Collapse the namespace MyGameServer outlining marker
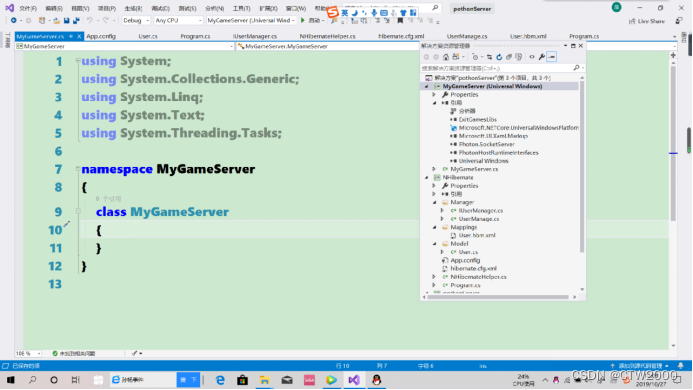693x390 pixels. pos(78,168)
